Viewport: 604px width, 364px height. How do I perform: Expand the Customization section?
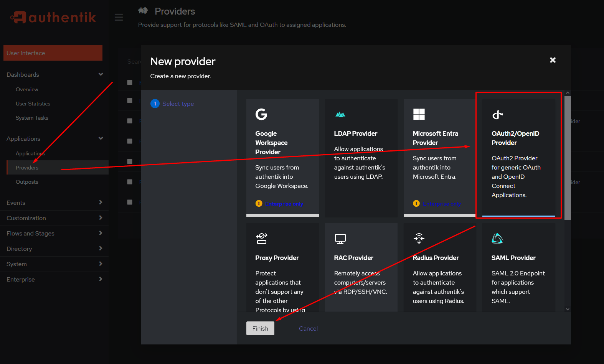click(x=54, y=218)
